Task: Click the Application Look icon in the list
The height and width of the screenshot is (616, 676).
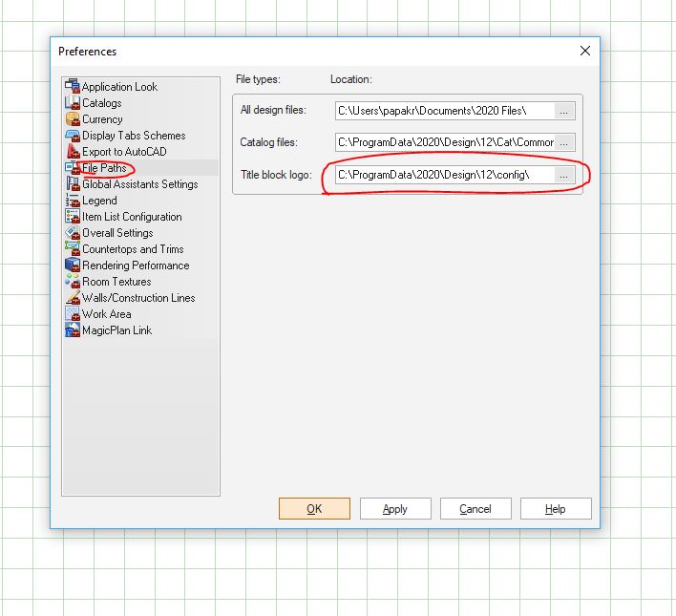Action: [73, 87]
